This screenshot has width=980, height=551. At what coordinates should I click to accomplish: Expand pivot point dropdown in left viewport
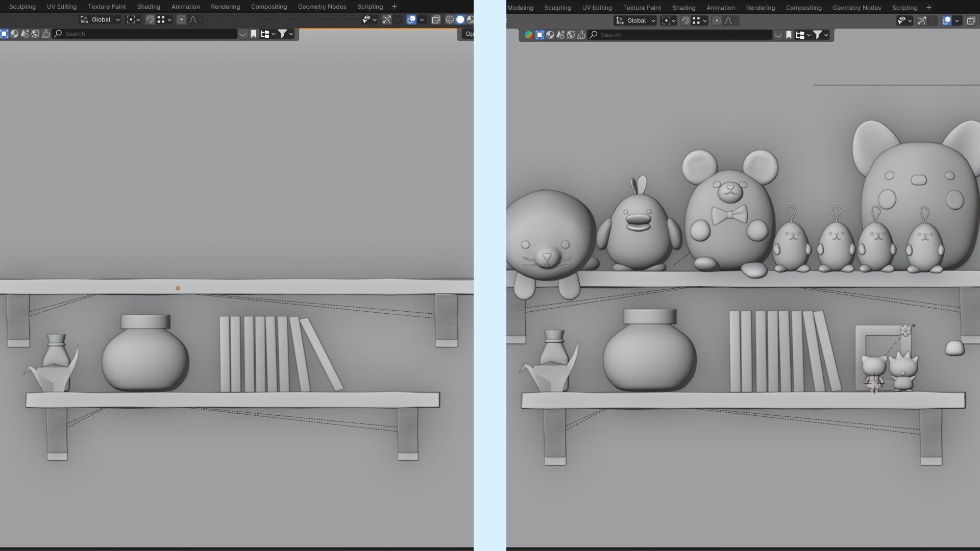[x=133, y=19]
